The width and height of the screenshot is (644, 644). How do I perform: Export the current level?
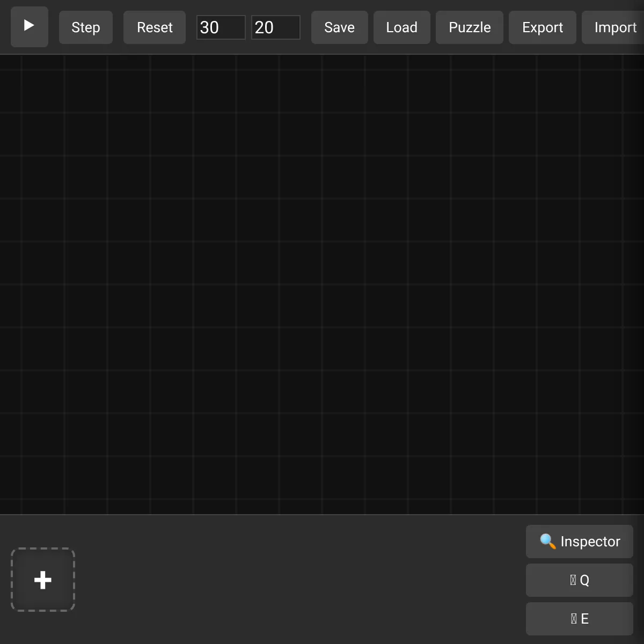pyautogui.click(x=543, y=27)
